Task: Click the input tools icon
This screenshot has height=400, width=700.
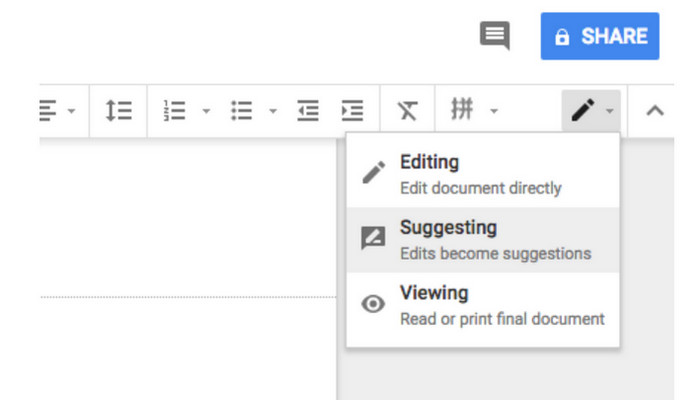Action: (462, 110)
